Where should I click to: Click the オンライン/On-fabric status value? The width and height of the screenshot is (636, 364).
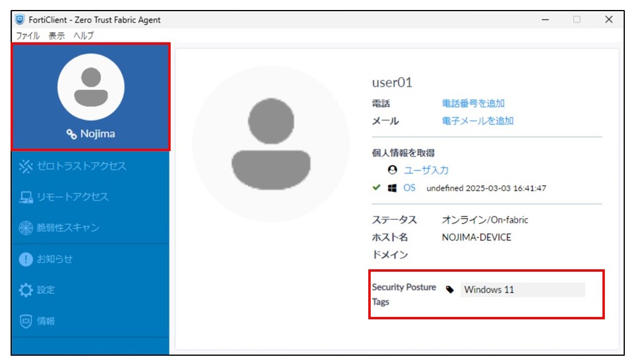pyautogui.click(x=485, y=220)
